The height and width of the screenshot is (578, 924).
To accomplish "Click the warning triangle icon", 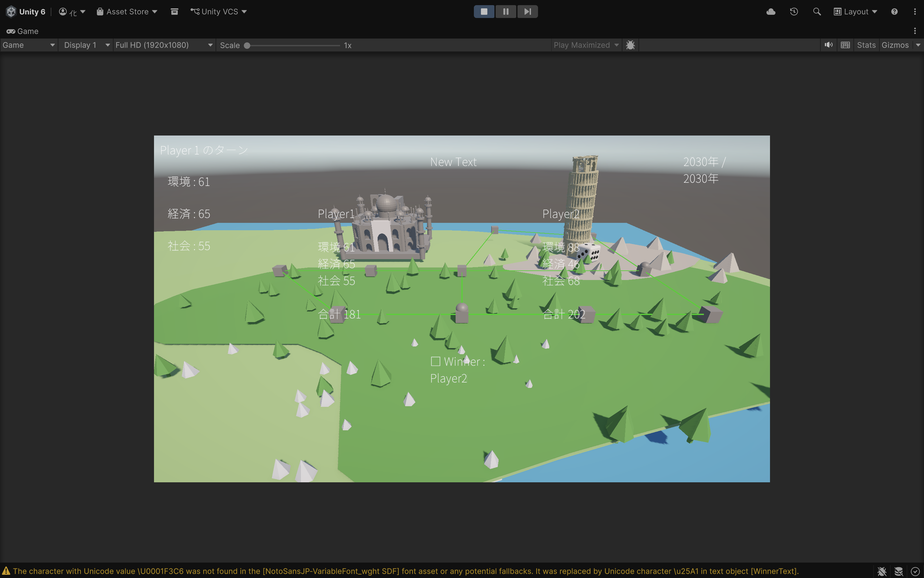I will point(6,571).
